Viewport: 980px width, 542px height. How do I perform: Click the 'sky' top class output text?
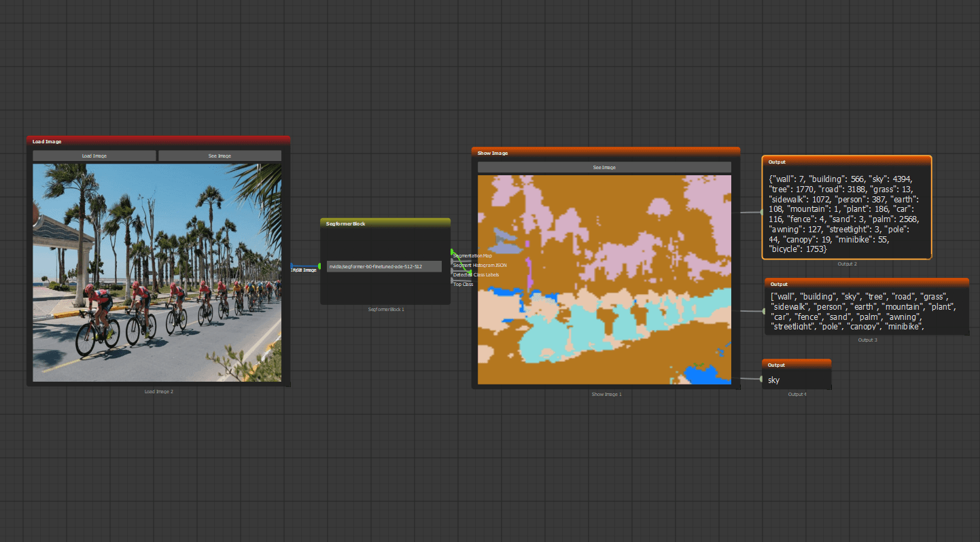(774, 380)
